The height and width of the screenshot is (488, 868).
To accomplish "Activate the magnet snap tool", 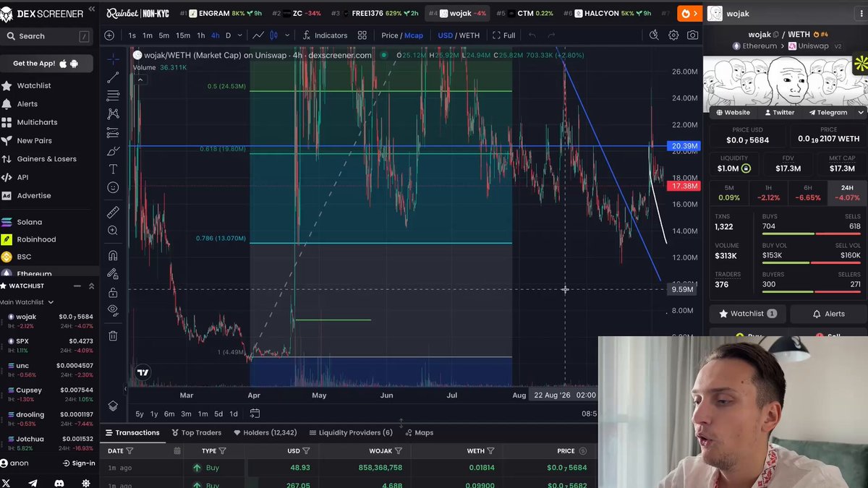I will 113,255.
